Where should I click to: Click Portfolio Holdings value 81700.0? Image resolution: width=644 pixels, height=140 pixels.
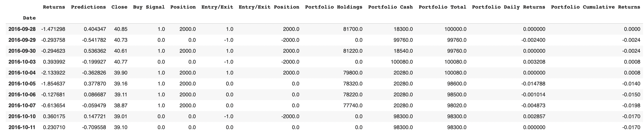353,29
